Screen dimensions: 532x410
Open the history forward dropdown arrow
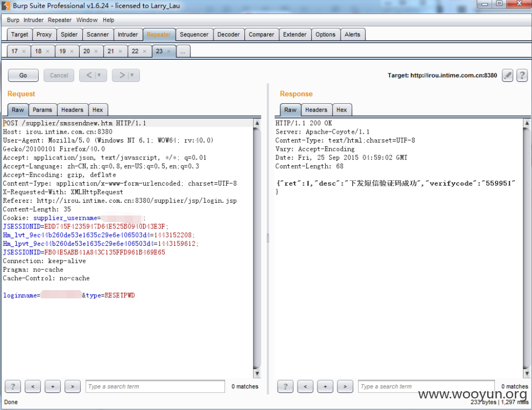coord(132,75)
